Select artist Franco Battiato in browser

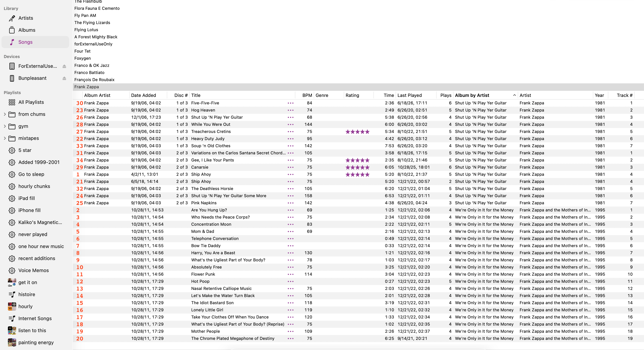[x=89, y=73]
